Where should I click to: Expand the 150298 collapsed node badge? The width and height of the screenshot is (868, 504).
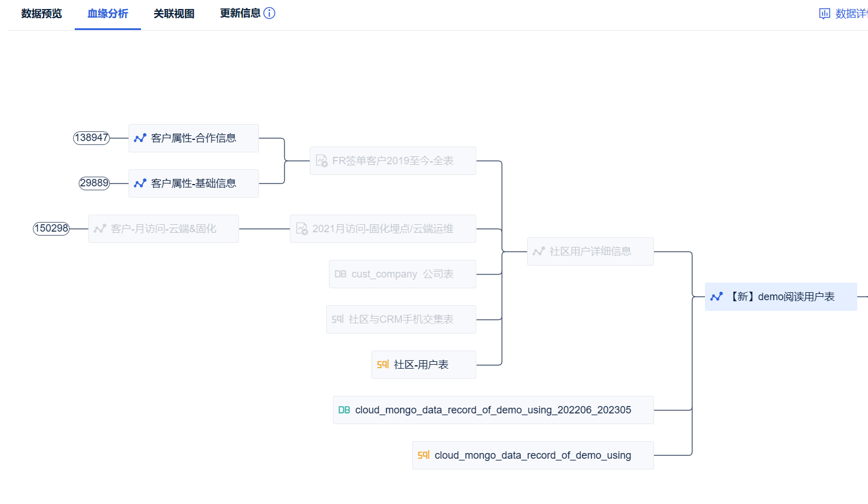51,229
